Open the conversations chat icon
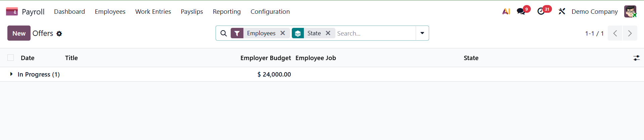Screen dimensions: 644x140 point(521,11)
